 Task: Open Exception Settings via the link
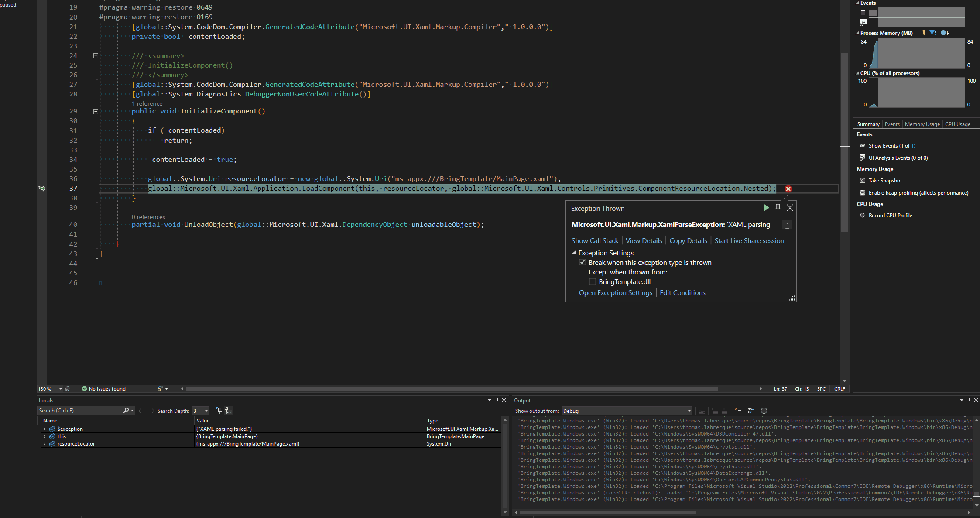(x=616, y=292)
